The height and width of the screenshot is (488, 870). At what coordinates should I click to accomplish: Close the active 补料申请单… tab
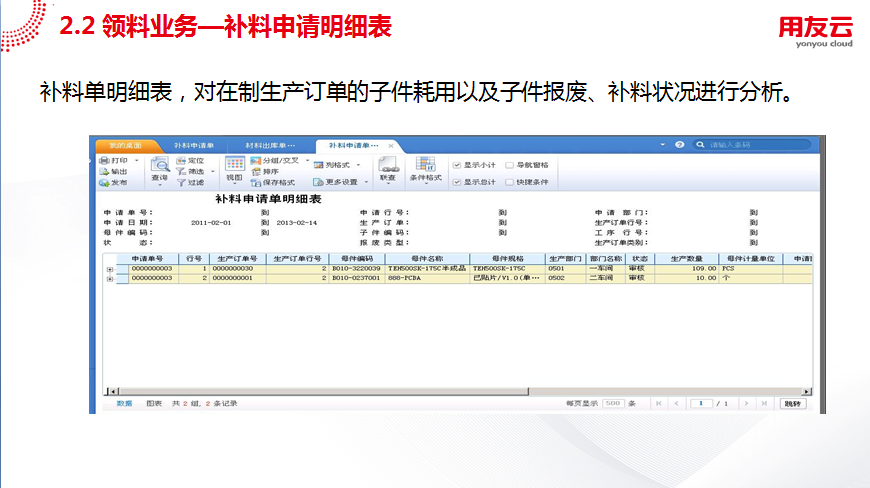tap(391, 145)
